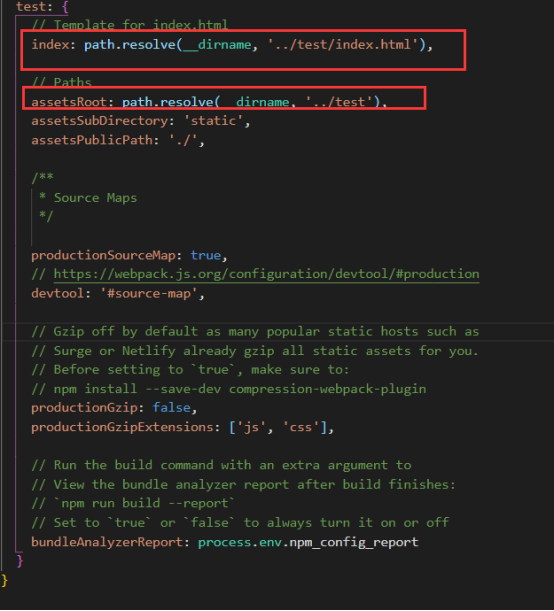Click the productionGzipExtensions property name
Viewport: 554px width, 611px height.
coord(122,427)
